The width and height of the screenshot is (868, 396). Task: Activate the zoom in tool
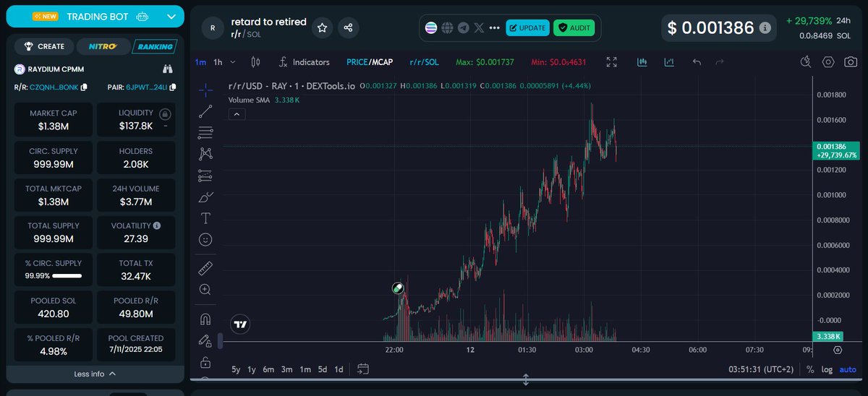[x=205, y=289]
